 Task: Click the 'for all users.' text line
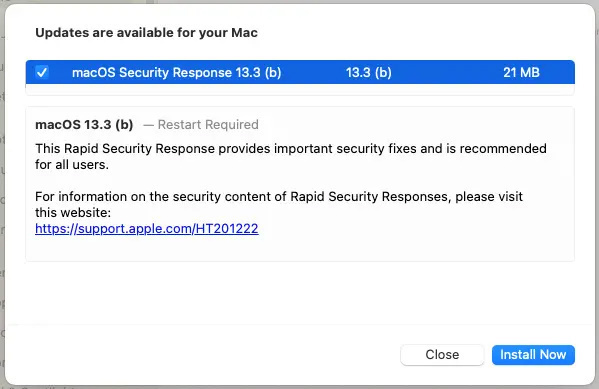click(72, 165)
